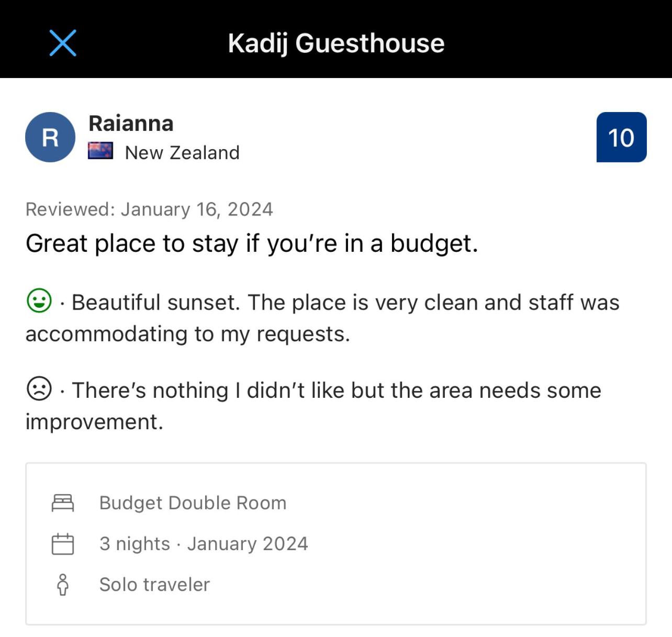Tap the 3 nights · January 2024 text

tap(204, 544)
